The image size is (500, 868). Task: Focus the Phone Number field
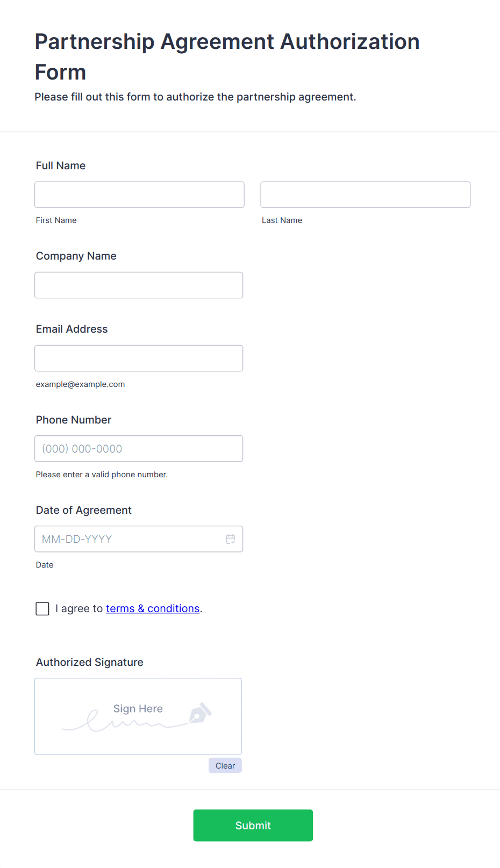tap(139, 449)
